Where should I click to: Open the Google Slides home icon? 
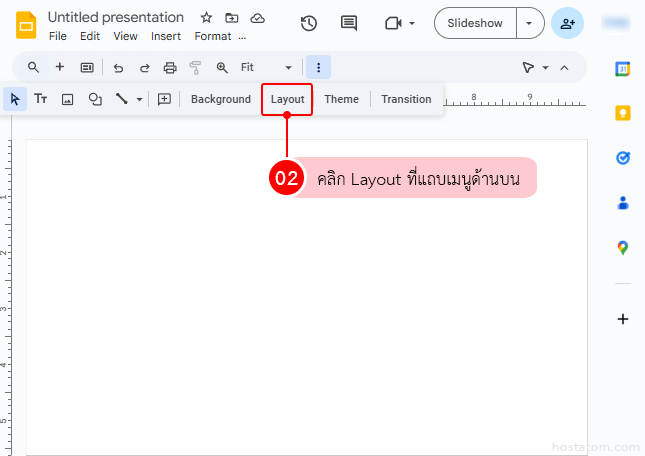(26, 25)
